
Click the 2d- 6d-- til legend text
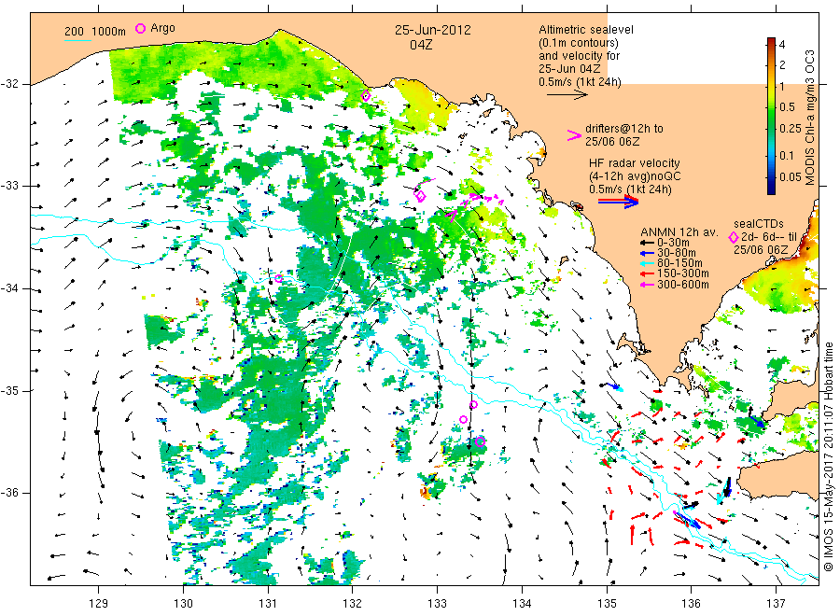769,237
